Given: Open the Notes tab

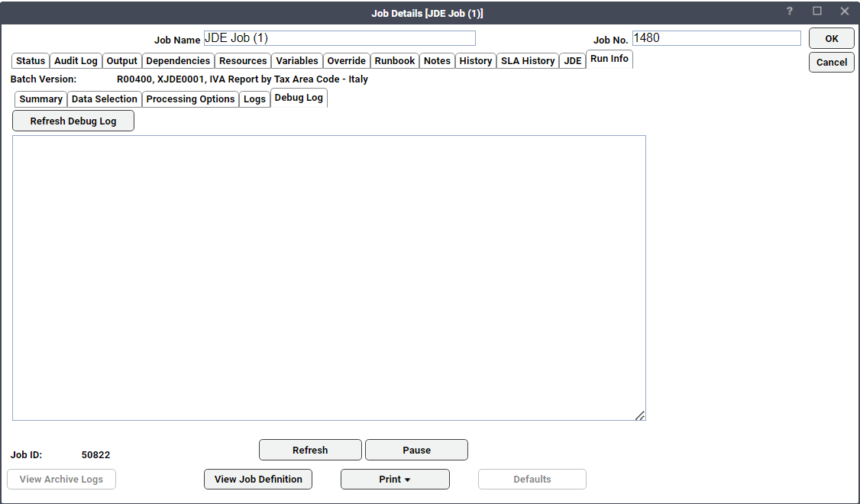Looking at the screenshot, I should (437, 61).
